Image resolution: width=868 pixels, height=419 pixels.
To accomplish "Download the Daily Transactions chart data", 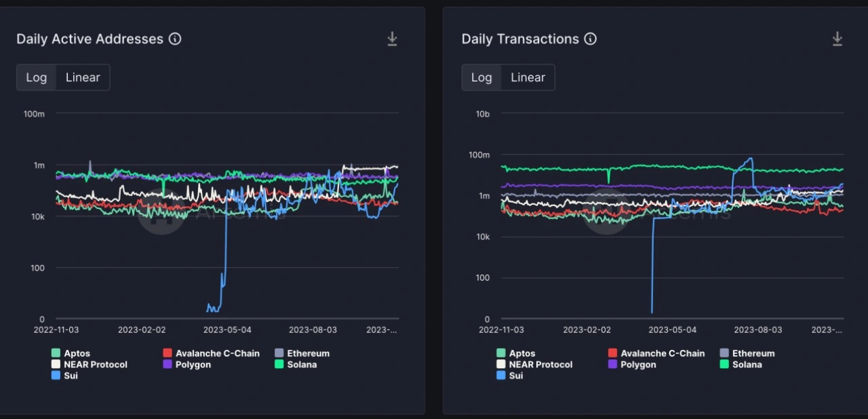I will click(x=837, y=39).
